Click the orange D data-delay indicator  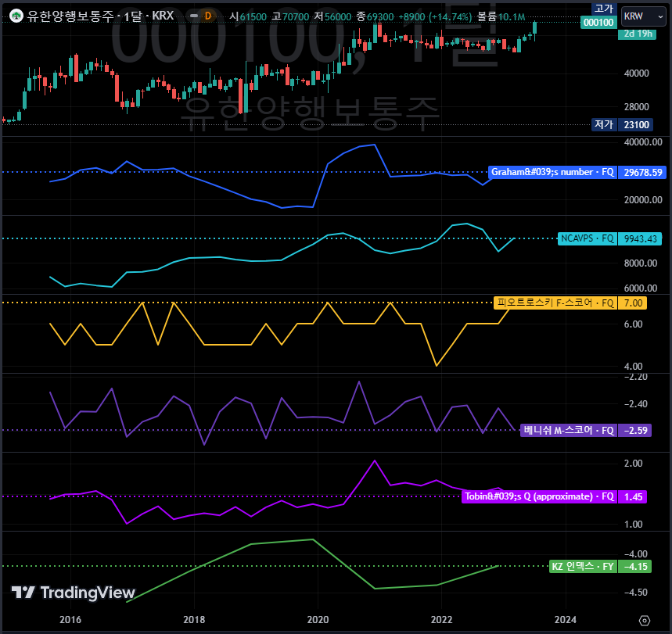click(208, 16)
